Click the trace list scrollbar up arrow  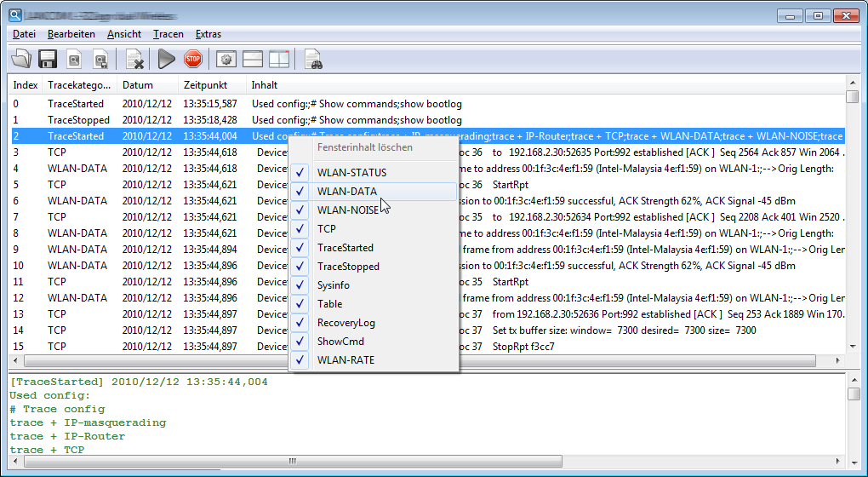[853, 83]
